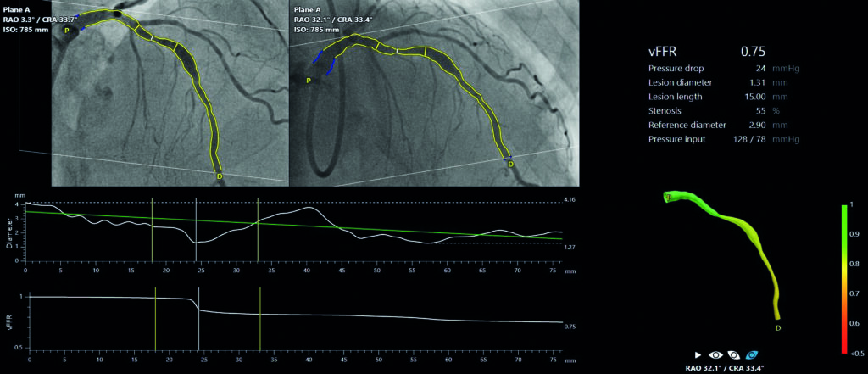The height and width of the screenshot is (374, 868).
Task: Play the 3D vessel rotation animation
Action: coord(698,354)
